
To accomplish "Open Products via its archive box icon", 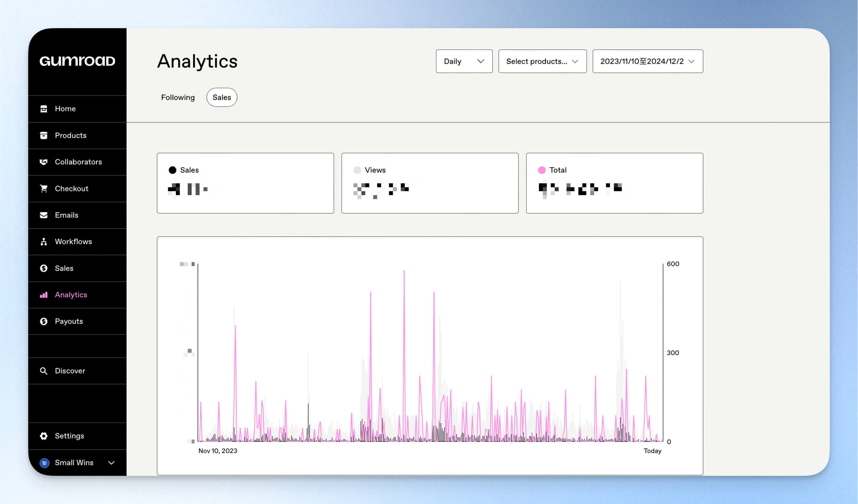I will (x=44, y=135).
